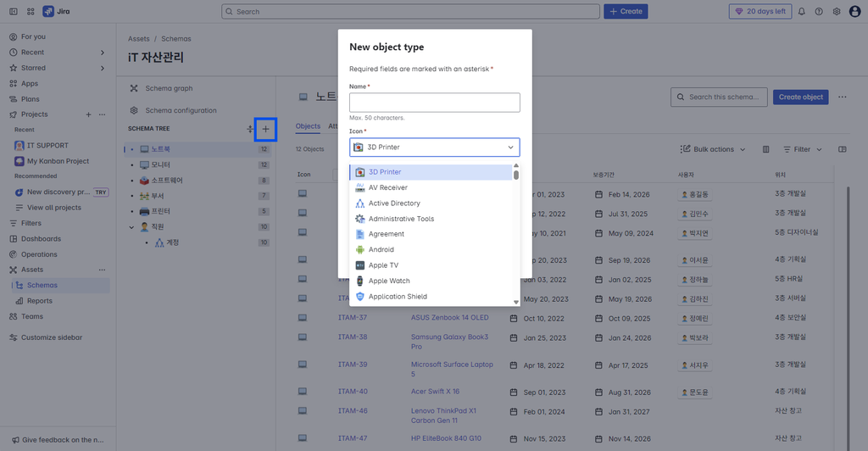Open the ITAM-46 object link
Screen dimensions: 868x451
pos(353,410)
